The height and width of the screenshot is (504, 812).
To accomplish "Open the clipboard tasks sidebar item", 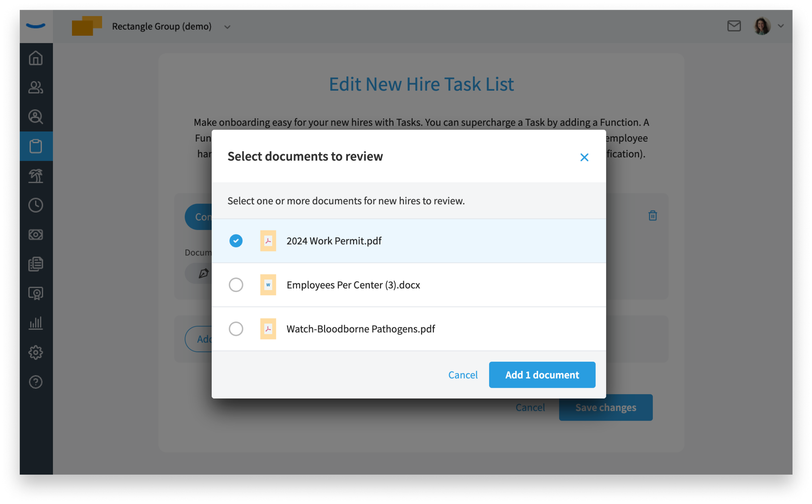I will click(36, 146).
